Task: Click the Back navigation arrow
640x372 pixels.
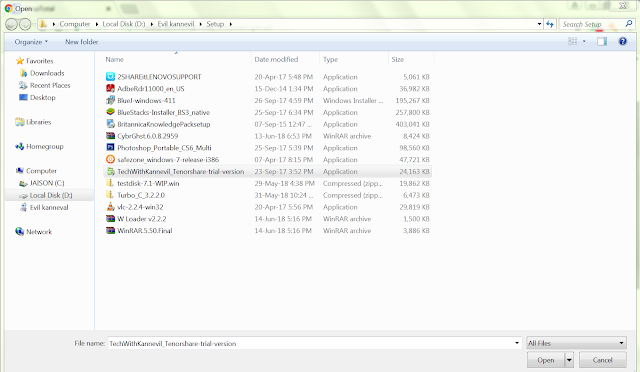Action: (11, 25)
